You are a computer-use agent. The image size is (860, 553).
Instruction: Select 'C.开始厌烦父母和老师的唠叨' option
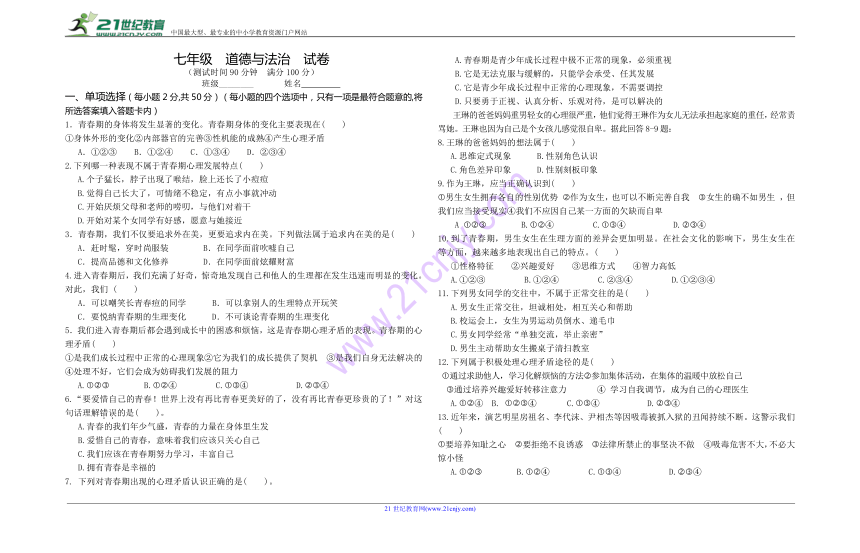tap(164, 207)
